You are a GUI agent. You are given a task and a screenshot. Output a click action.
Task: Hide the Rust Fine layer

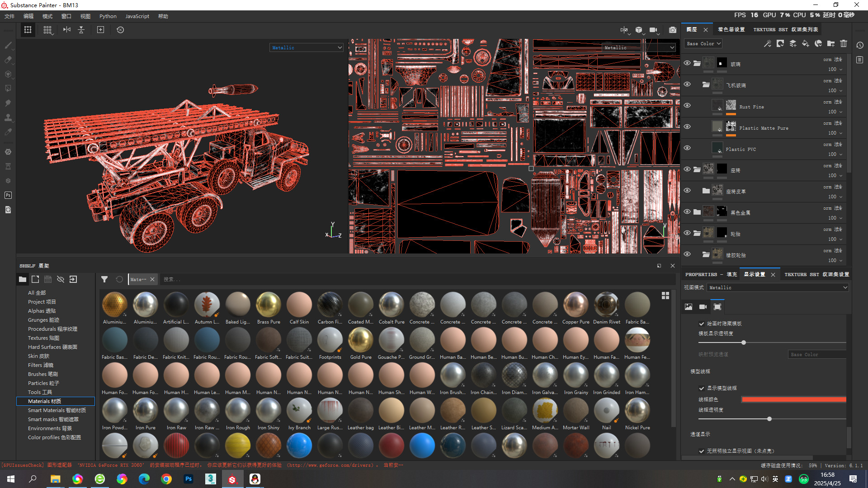click(x=687, y=105)
